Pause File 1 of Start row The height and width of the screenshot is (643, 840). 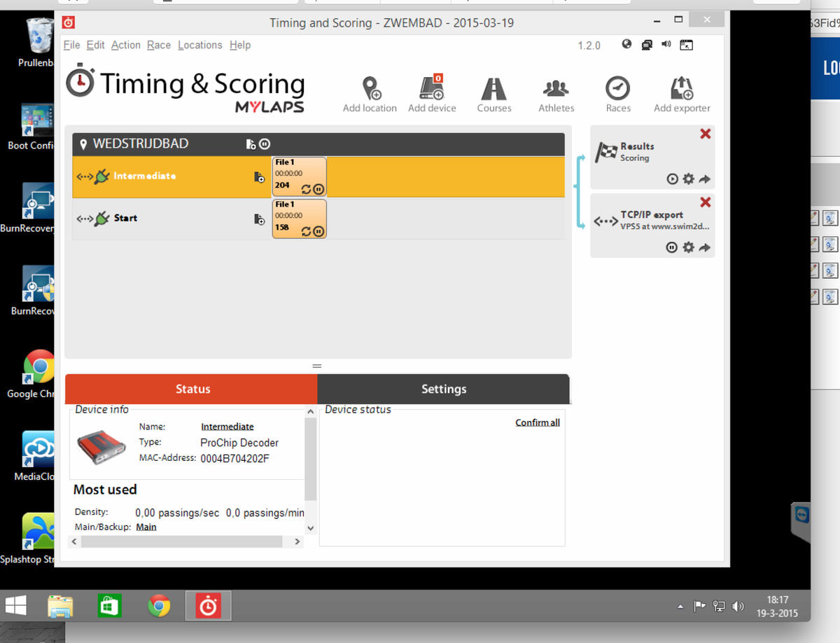point(318,230)
